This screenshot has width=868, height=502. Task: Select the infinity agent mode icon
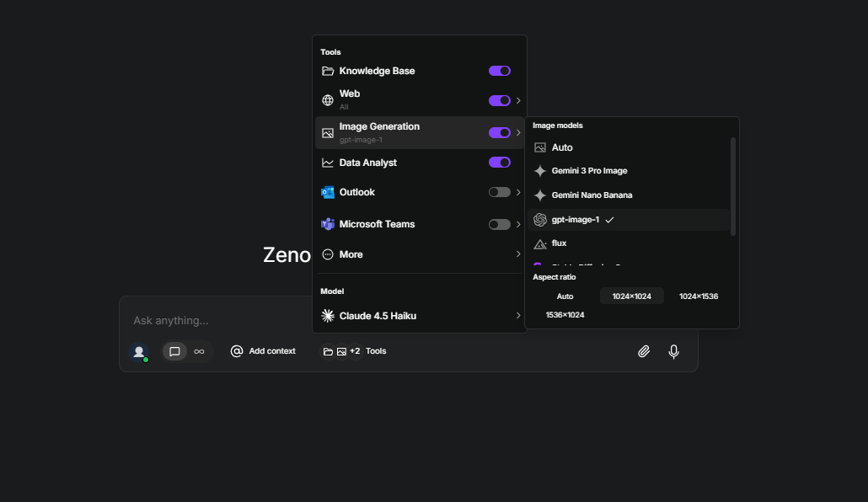tap(199, 351)
